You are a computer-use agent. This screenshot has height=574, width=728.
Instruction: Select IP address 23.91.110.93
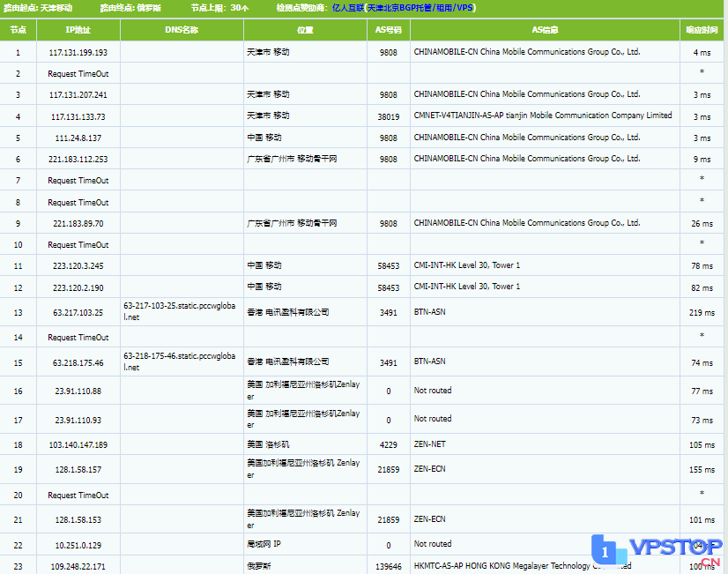tap(78, 421)
